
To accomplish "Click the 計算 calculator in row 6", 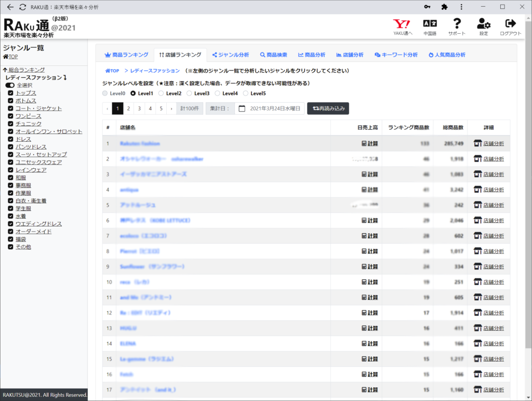I will tap(369, 221).
